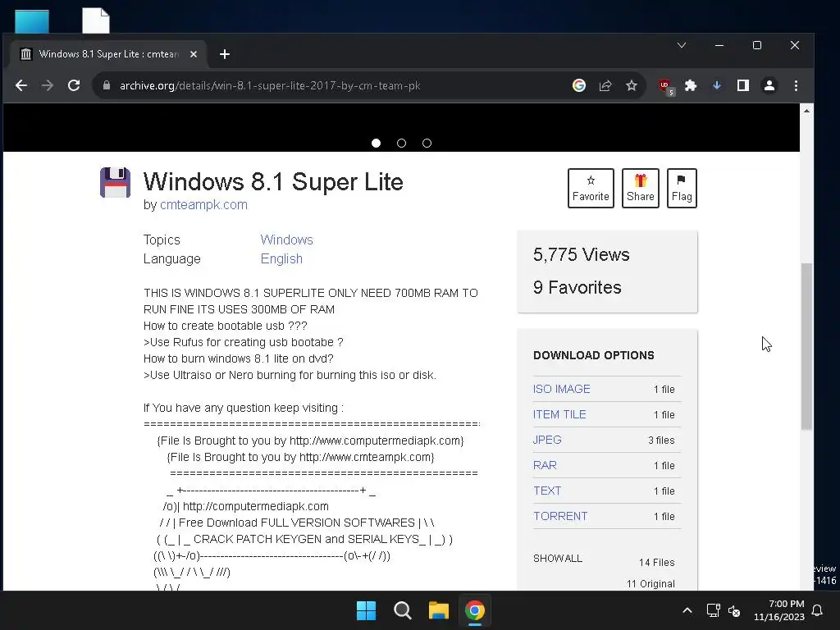Viewport: 840px width, 630px height.
Task: Click the Share gift button
Action: pyautogui.click(x=640, y=188)
